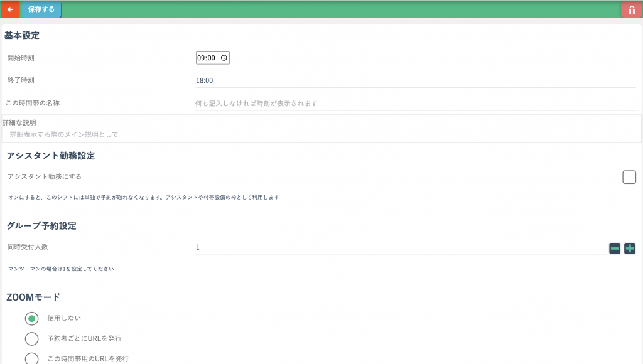Click the アシスタント勤務にする label text
This screenshot has height=364, width=643.
[44, 177]
